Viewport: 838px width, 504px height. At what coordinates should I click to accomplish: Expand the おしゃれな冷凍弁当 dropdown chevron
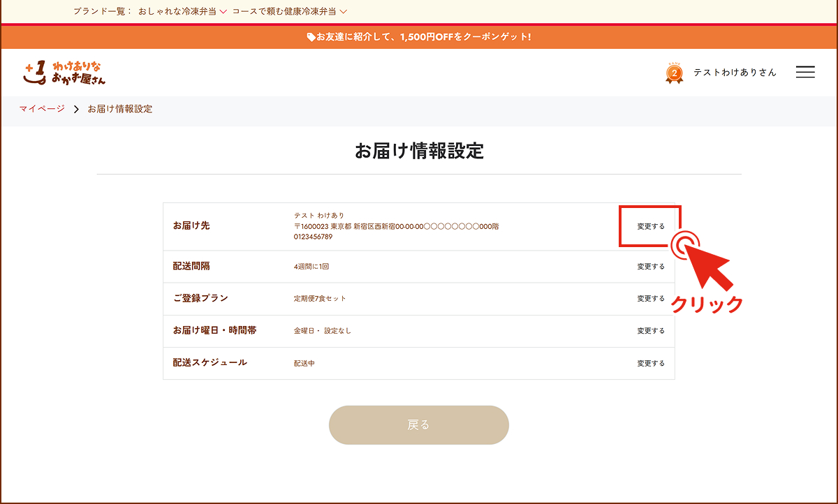coord(222,11)
